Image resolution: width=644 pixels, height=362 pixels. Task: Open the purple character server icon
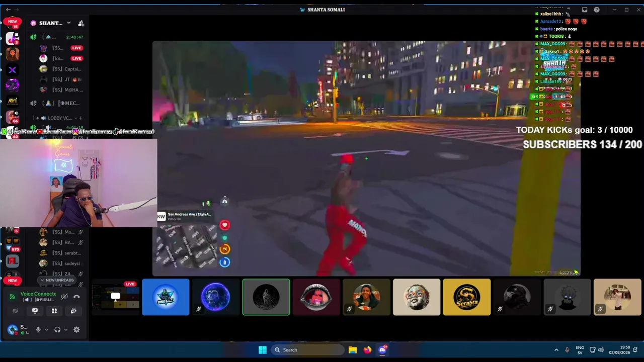(13, 85)
